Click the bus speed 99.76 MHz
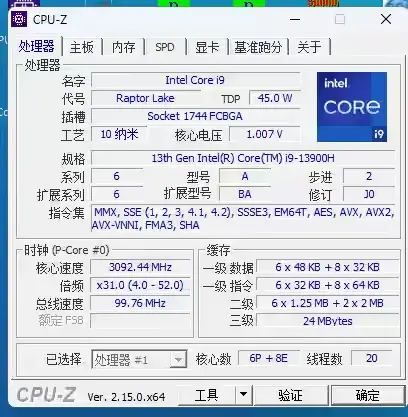 click(x=140, y=303)
